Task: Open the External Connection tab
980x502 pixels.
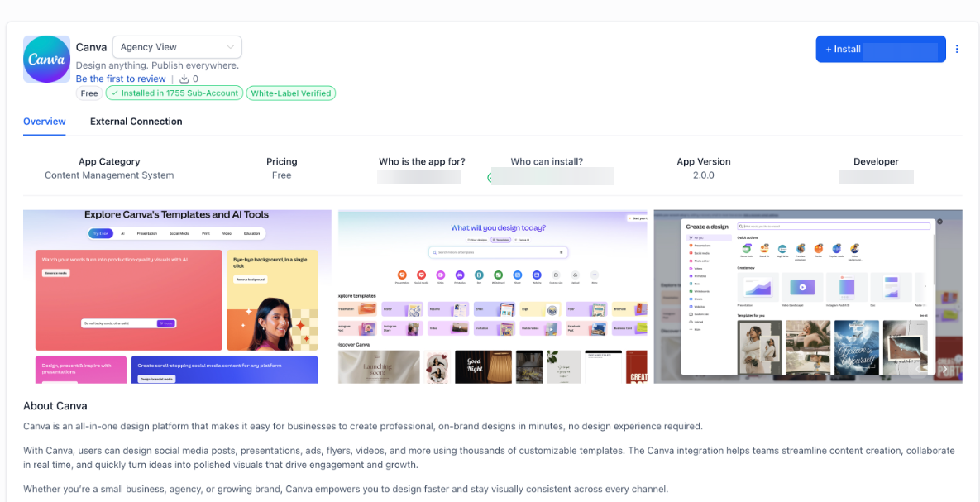Action: 136,122
